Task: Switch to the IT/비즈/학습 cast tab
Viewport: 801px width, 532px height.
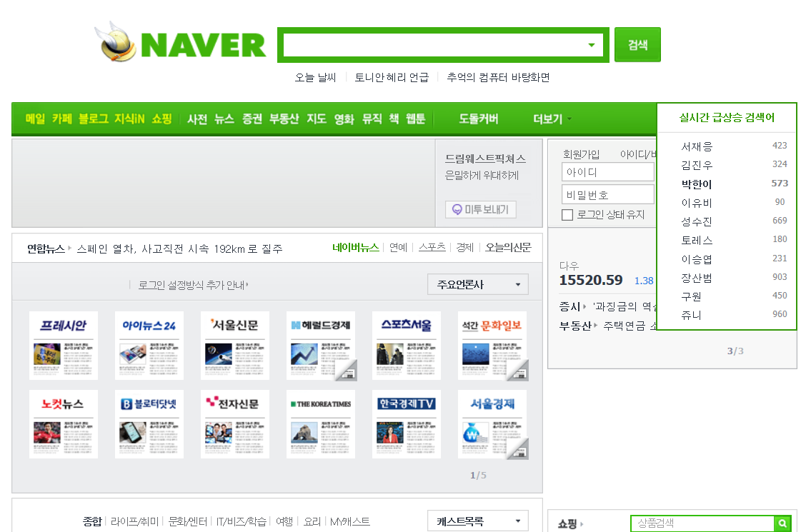Action: point(241,521)
